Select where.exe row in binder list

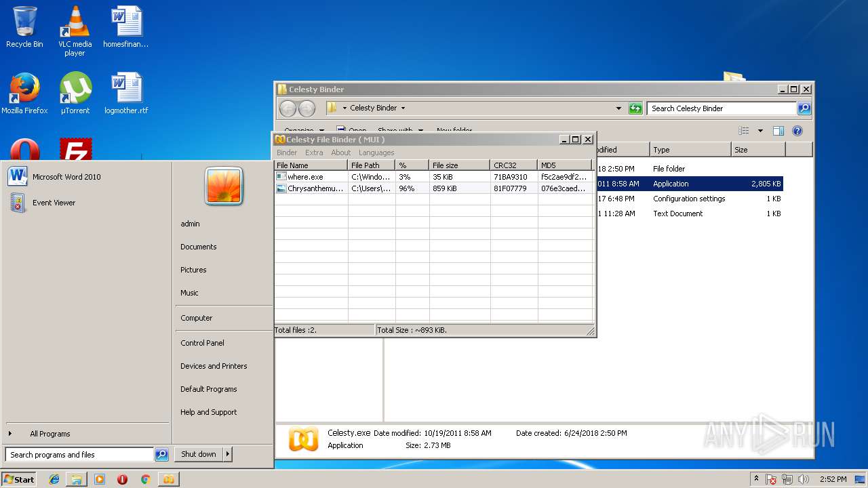(433, 177)
